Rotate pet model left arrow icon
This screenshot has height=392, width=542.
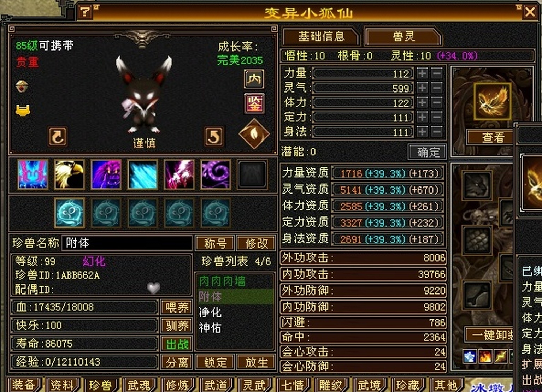coord(58,137)
